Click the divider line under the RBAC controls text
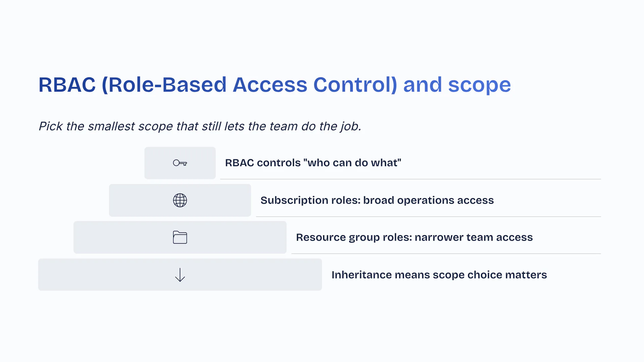Screen dimensions: 644x362 click(410, 179)
